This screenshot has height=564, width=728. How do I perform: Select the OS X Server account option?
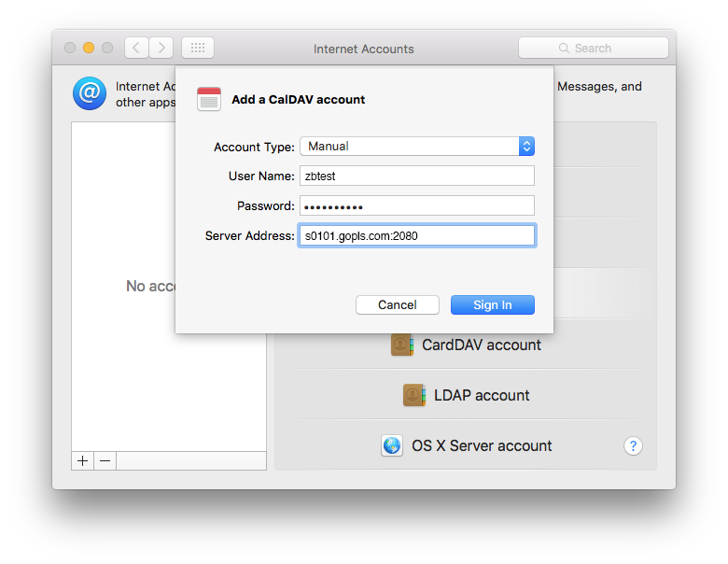pos(481,445)
